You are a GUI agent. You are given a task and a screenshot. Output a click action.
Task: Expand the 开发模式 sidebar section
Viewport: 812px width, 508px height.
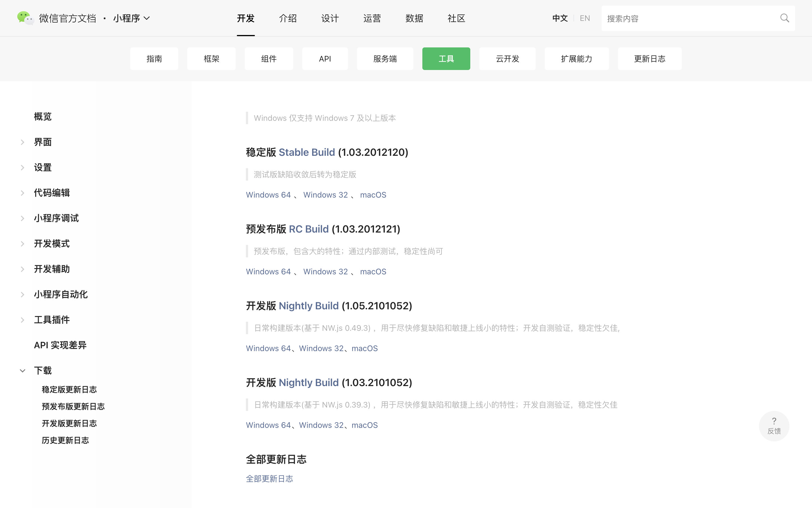click(23, 244)
